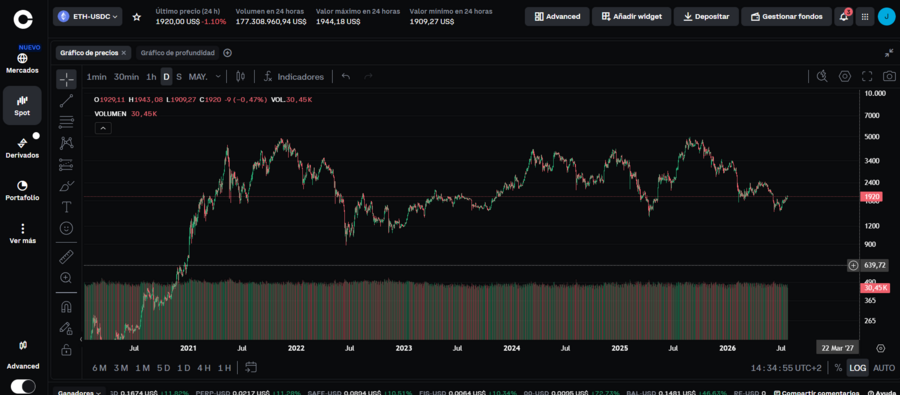Expand the drawing toolbar's collapse arrow
Image resolution: width=900 pixels, height=395 pixels.
[81, 339]
